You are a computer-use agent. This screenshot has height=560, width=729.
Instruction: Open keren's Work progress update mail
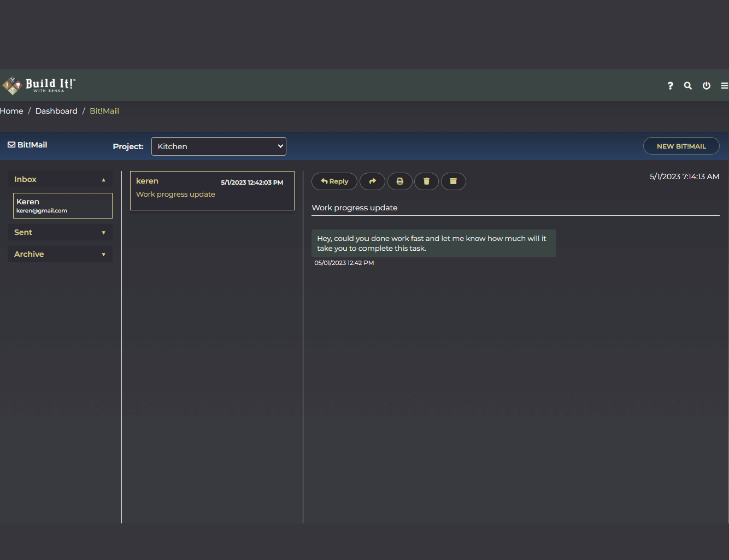212,190
